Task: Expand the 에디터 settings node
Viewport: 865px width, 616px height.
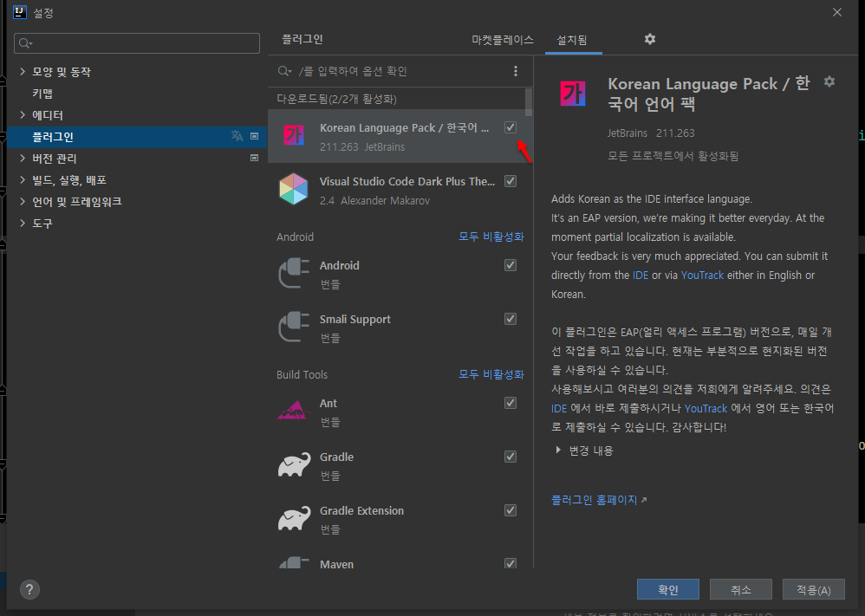Action: (22, 114)
